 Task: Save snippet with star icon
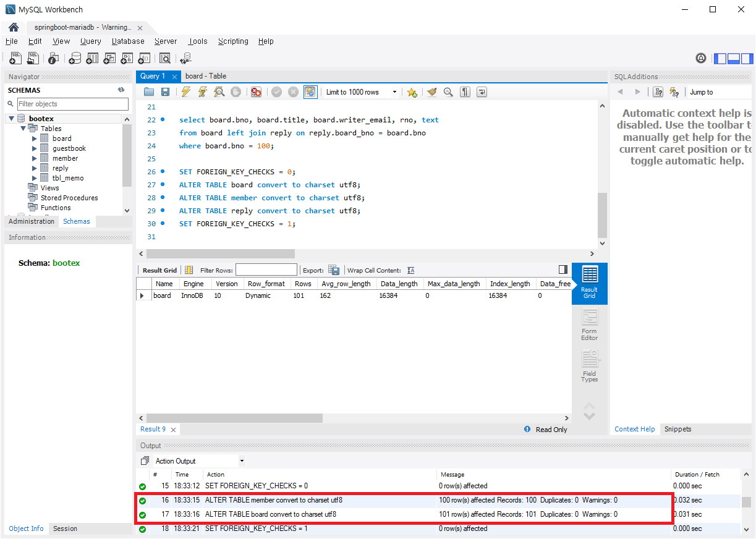(x=412, y=92)
